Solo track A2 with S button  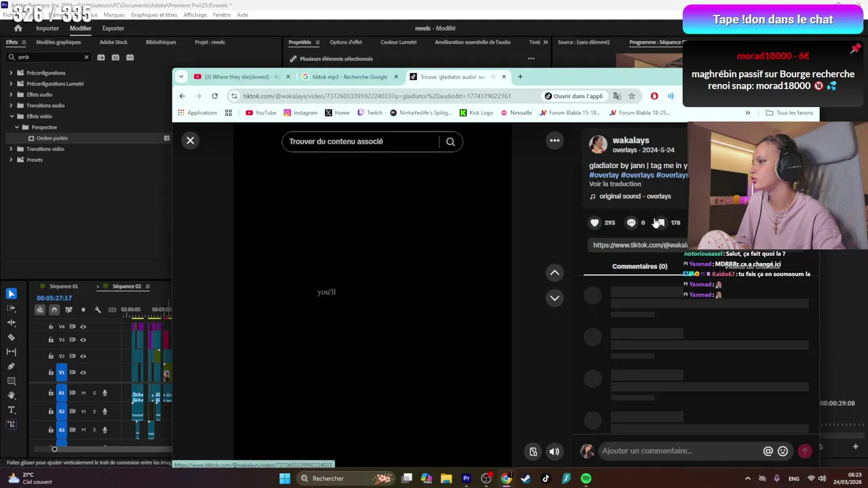tap(94, 411)
